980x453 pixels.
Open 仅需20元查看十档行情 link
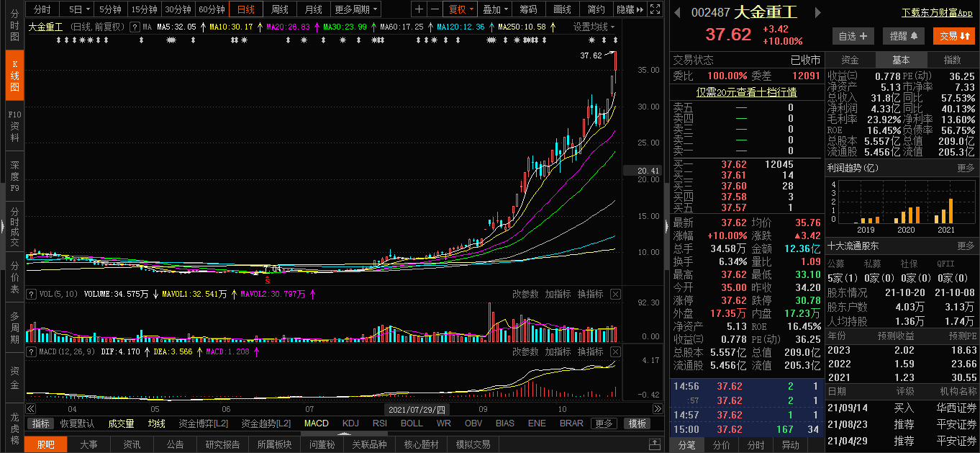(x=746, y=92)
